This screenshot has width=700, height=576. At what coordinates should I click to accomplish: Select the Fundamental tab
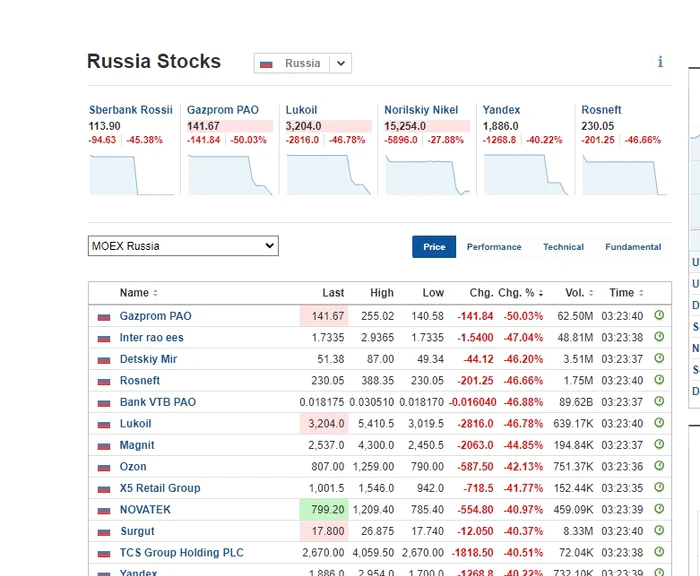point(633,247)
